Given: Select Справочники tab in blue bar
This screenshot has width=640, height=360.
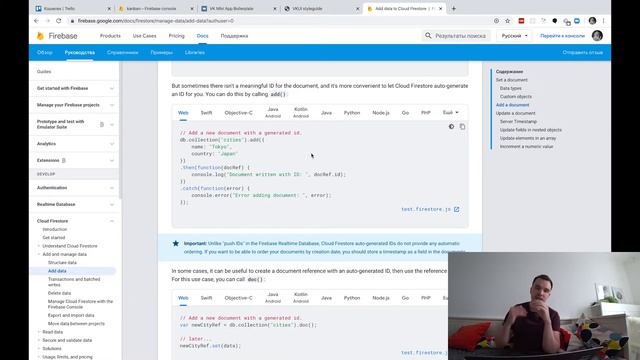Looking at the screenshot, I should coord(122,53).
